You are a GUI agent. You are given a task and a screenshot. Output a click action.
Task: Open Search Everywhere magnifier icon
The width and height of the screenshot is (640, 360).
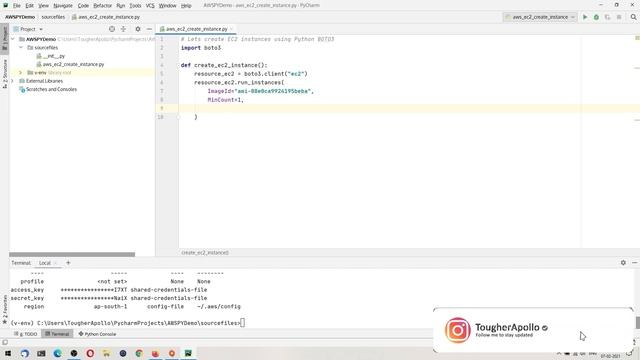[x=633, y=17]
